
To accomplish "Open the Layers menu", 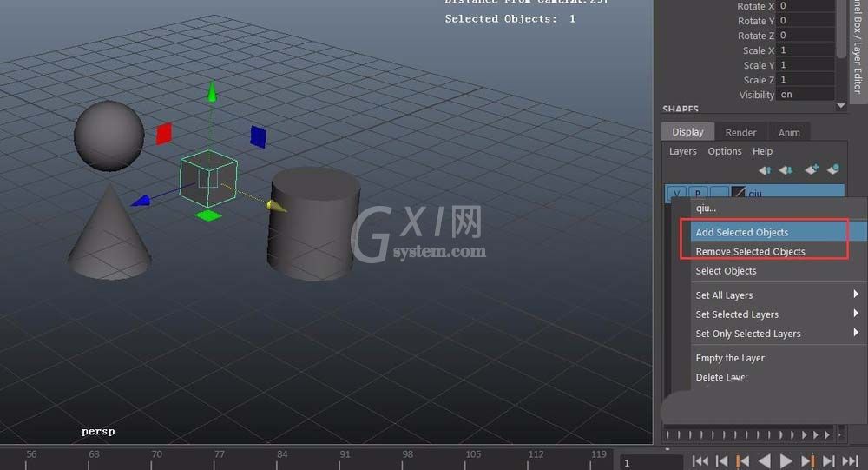I will (x=682, y=151).
